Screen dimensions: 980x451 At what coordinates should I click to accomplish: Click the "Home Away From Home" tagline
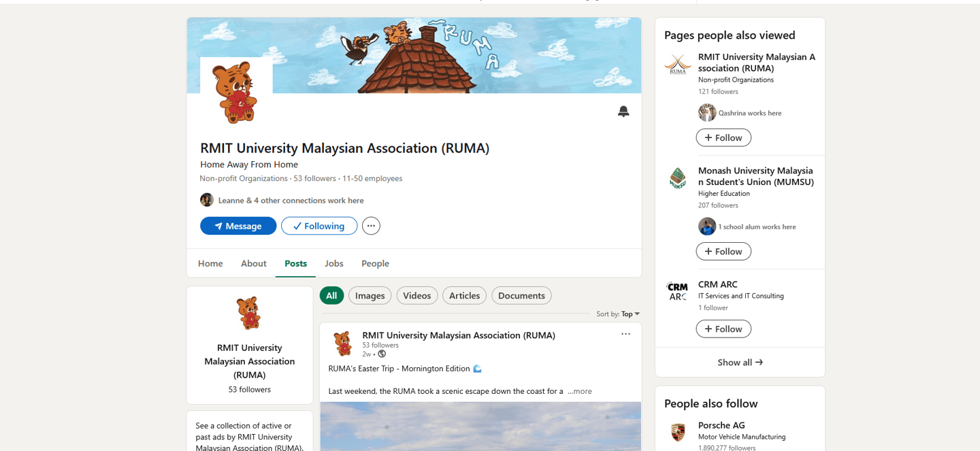pyautogui.click(x=249, y=165)
